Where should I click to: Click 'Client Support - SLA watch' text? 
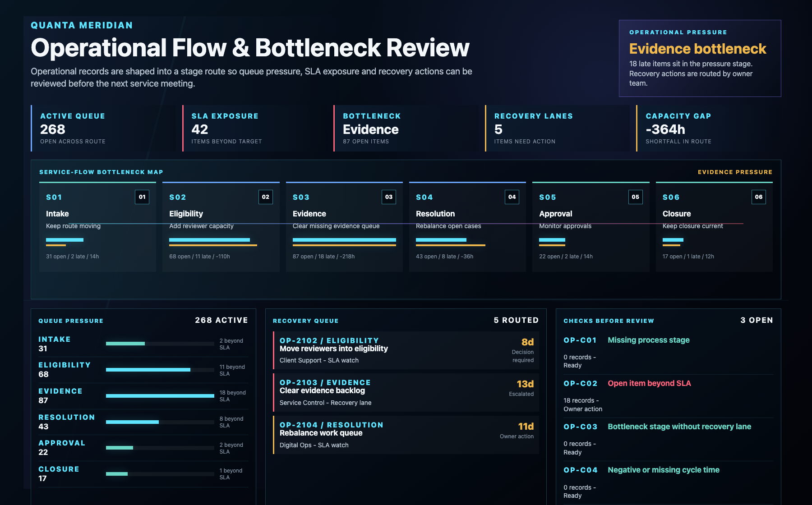pos(319,360)
